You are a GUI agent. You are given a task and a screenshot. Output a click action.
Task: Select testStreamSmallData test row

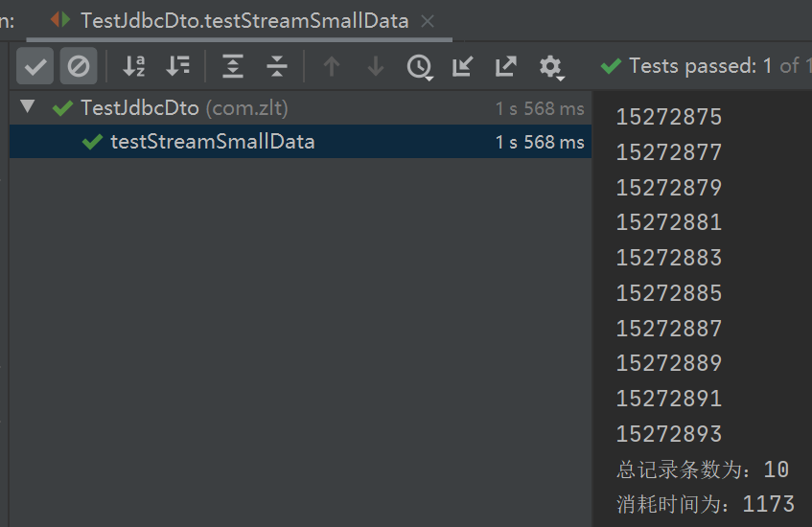pos(300,141)
